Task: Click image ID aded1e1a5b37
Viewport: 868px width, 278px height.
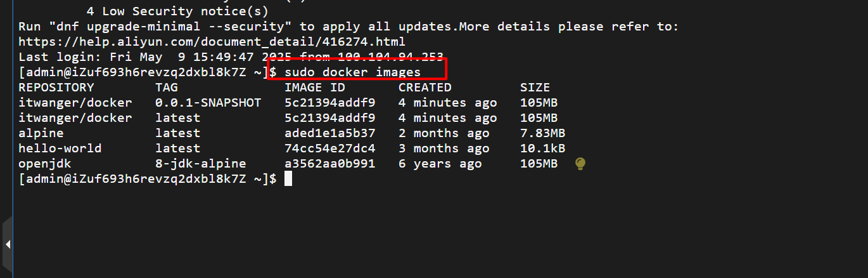Action: [330, 133]
